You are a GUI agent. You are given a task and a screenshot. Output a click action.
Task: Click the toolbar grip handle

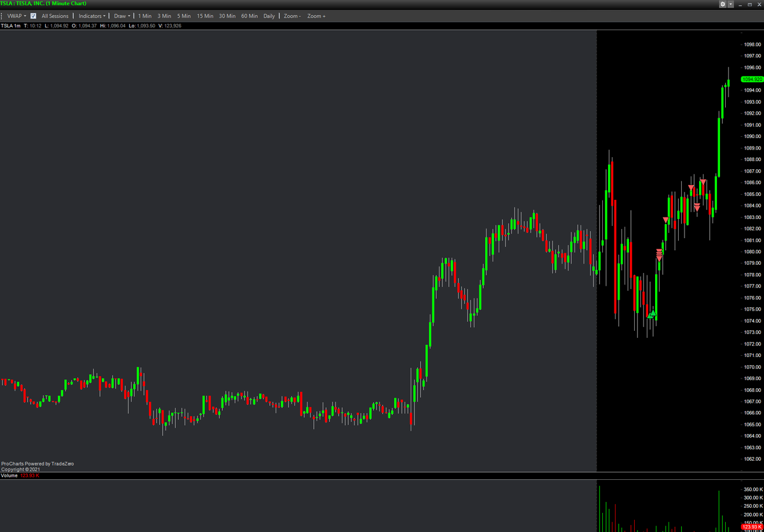(x=2, y=16)
